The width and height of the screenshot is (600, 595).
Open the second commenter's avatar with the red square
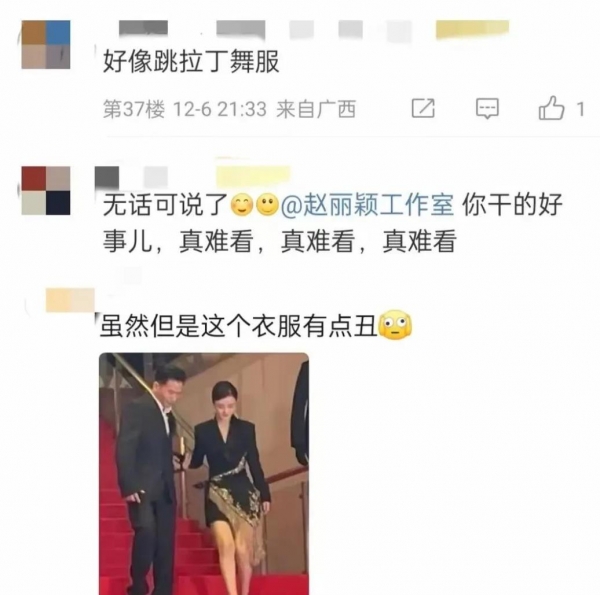coord(46,191)
